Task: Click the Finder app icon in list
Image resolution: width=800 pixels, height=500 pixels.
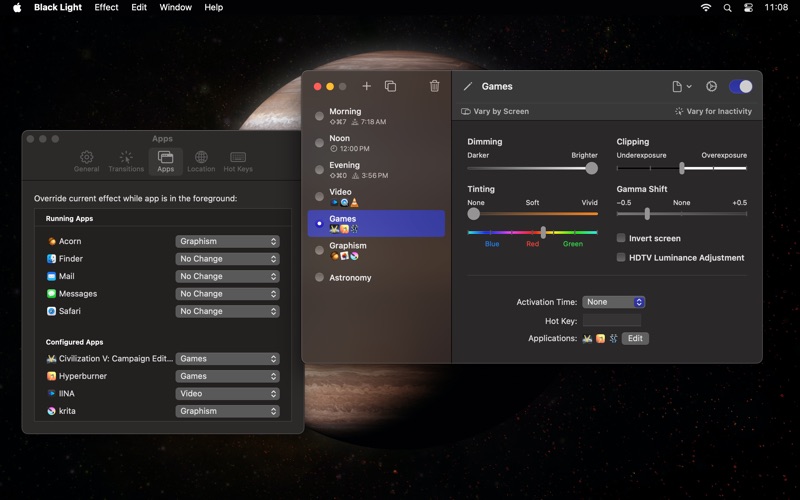Action: (52, 259)
